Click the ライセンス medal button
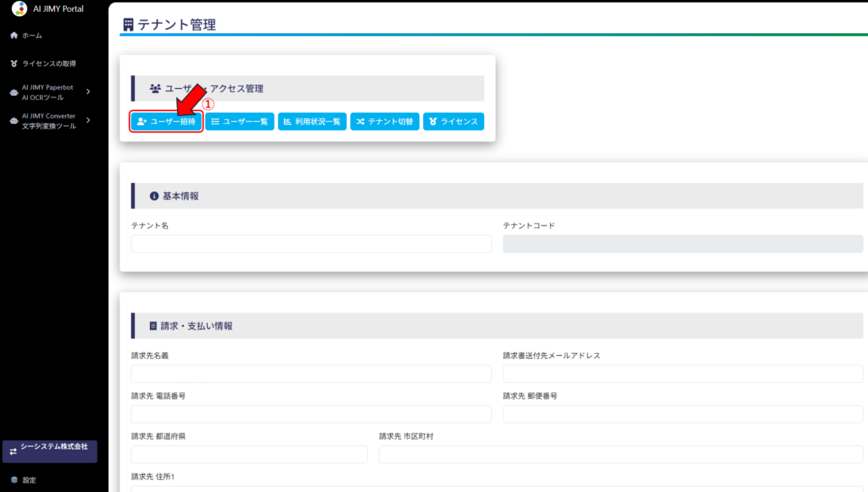 point(453,122)
